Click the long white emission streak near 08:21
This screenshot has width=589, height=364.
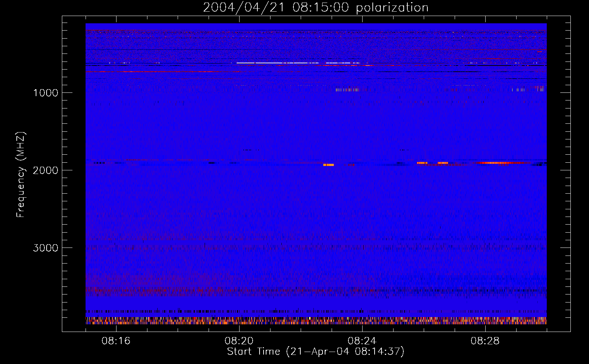(x=277, y=63)
